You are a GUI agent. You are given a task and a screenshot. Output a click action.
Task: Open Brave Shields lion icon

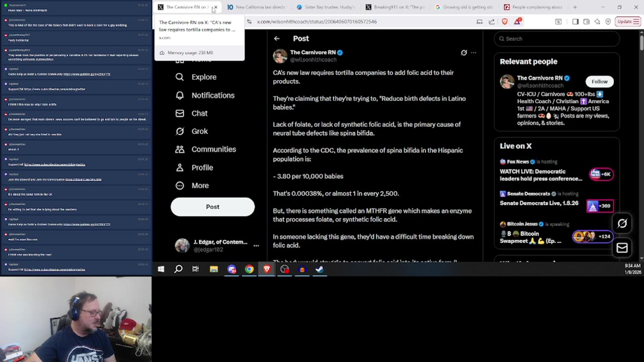[505, 22]
